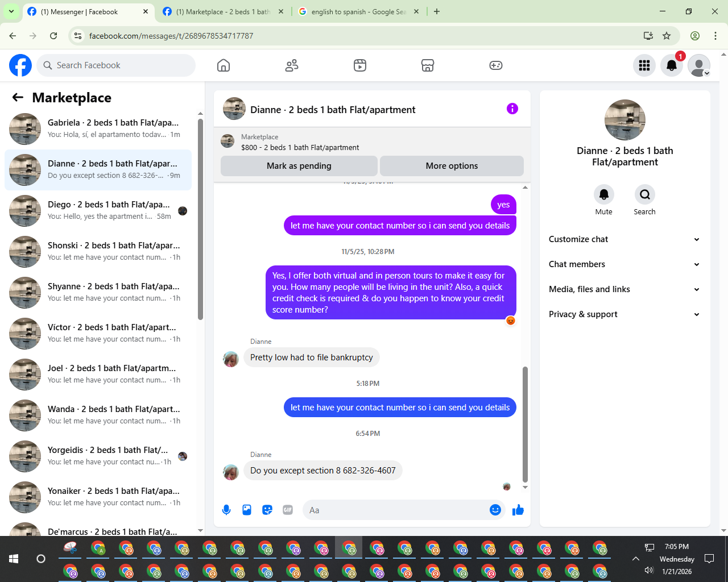Open the Windows notification center icon
This screenshot has width=728, height=582.
(x=709, y=559)
